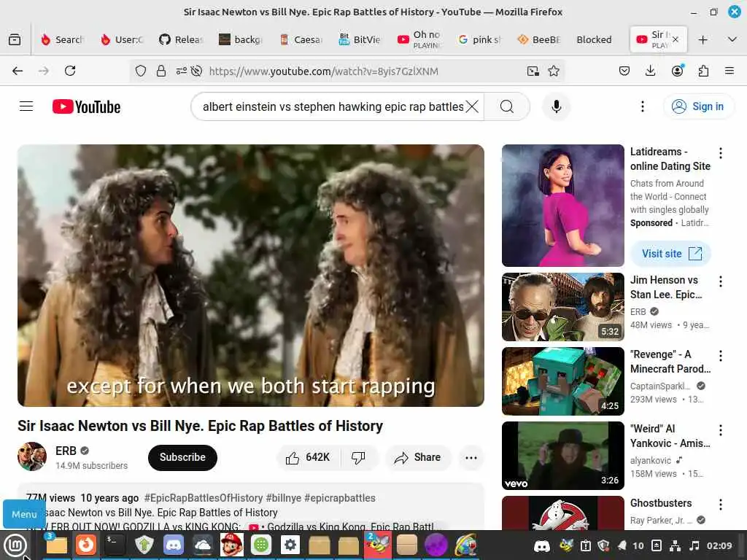Open Firefox downloads panel

click(650, 71)
